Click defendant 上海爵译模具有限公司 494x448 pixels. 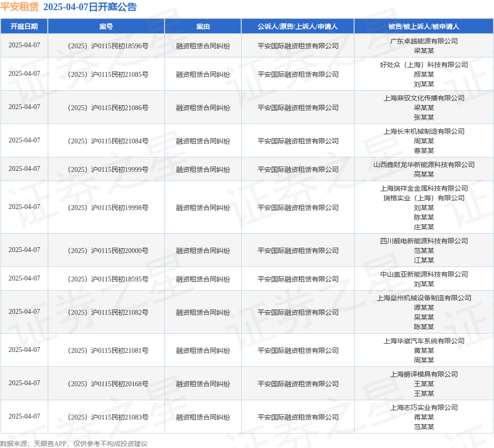424,375
